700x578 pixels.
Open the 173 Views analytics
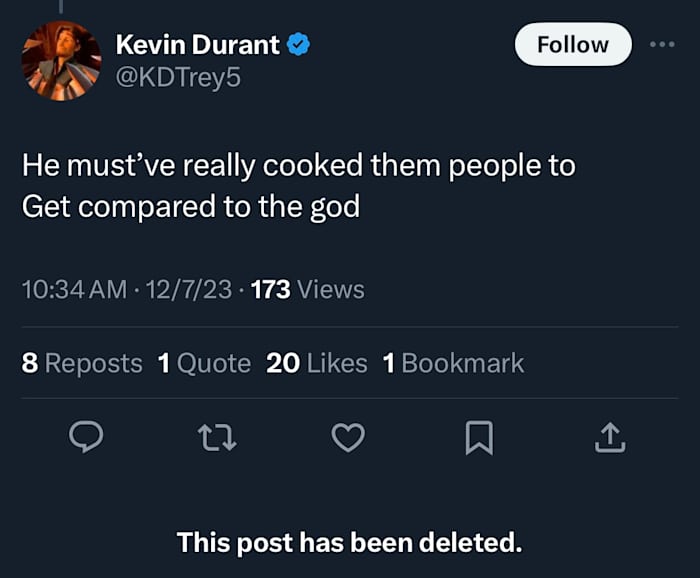(x=308, y=290)
